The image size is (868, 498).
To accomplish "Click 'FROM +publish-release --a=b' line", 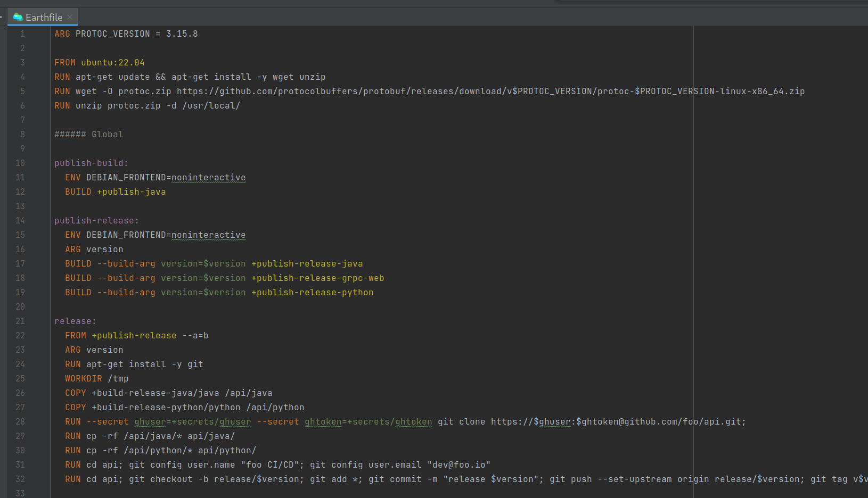I will [x=137, y=335].
